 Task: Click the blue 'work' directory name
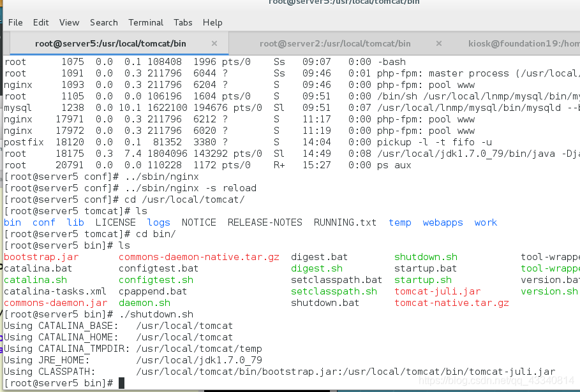click(486, 222)
